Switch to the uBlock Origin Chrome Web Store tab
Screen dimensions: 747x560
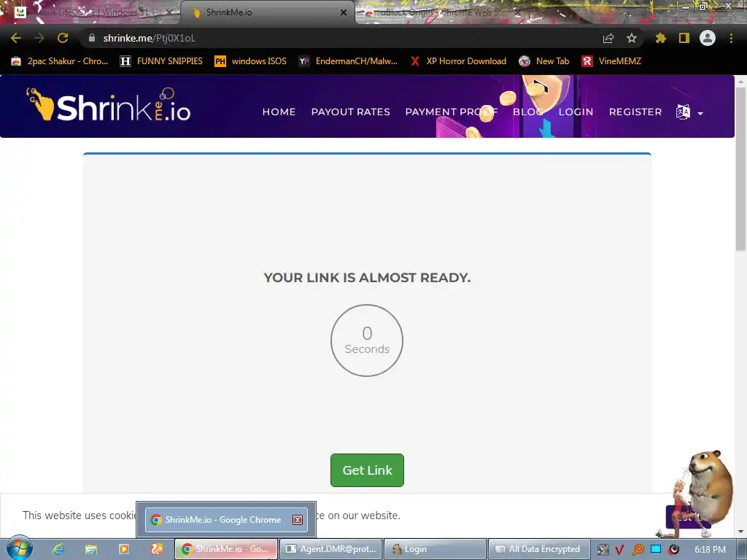click(x=441, y=12)
